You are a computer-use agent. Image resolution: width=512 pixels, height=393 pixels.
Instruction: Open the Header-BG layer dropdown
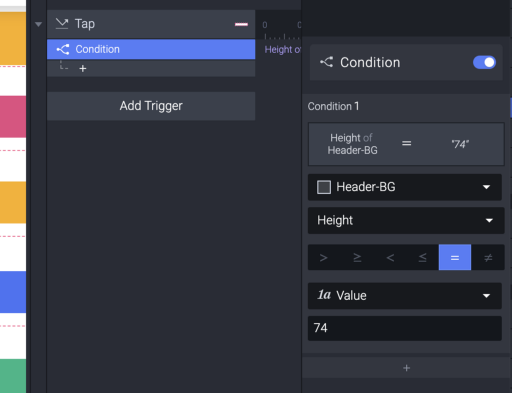click(405, 187)
